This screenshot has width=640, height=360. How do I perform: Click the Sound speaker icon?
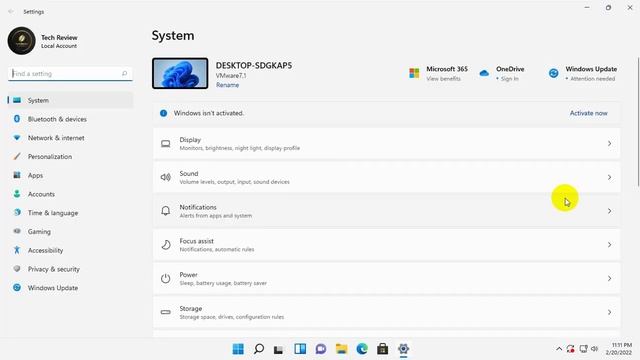pos(165,177)
